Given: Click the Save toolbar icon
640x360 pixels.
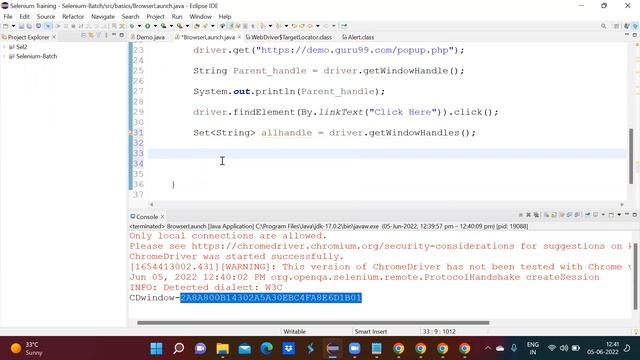Looking at the screenshot, I should [21, 26].
